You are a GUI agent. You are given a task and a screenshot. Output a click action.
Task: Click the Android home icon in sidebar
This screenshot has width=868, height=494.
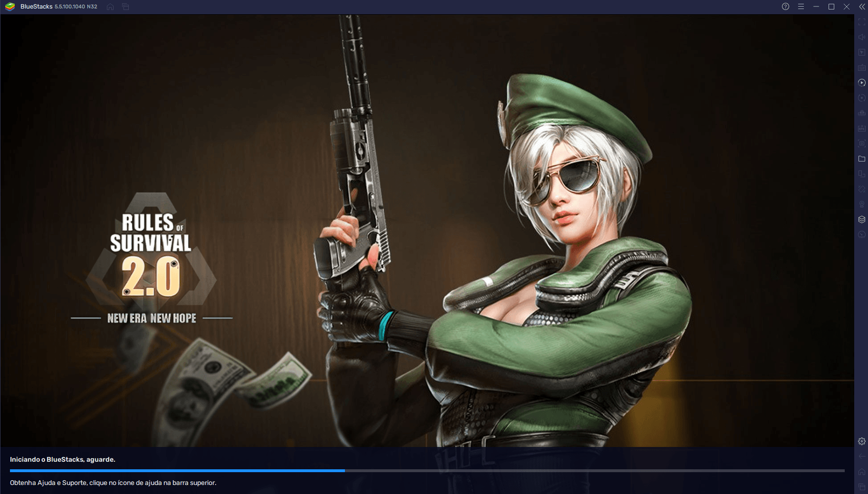tap(862, 472)
